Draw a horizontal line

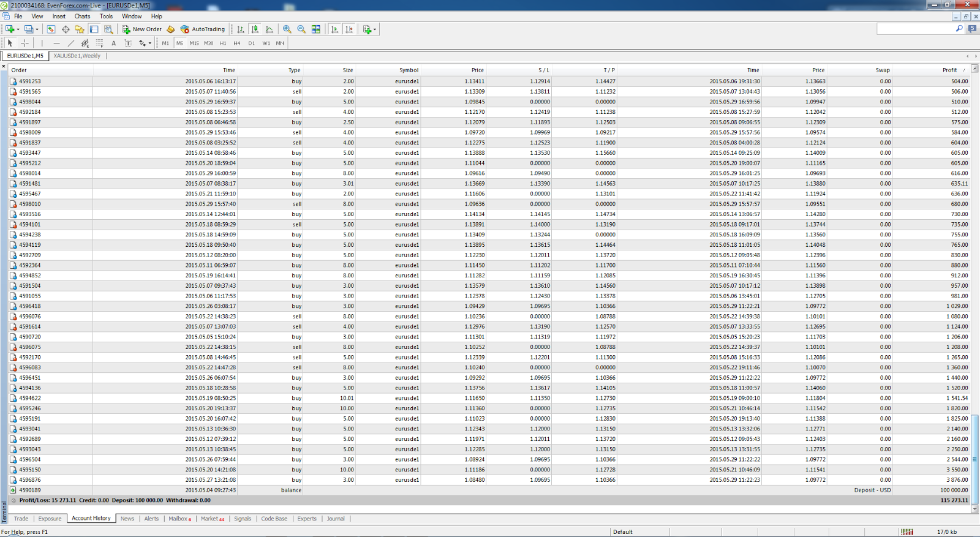[56, 43]
